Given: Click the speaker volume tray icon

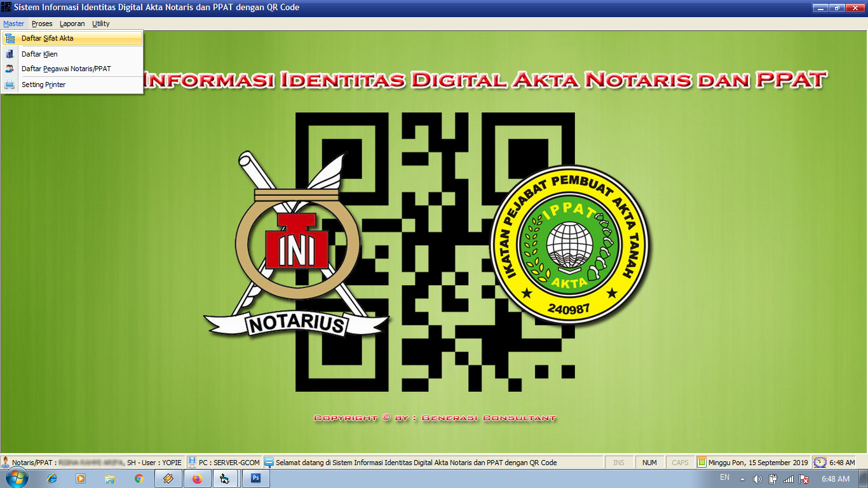Looking at the screenshot, I should click(x=757, y=479).
